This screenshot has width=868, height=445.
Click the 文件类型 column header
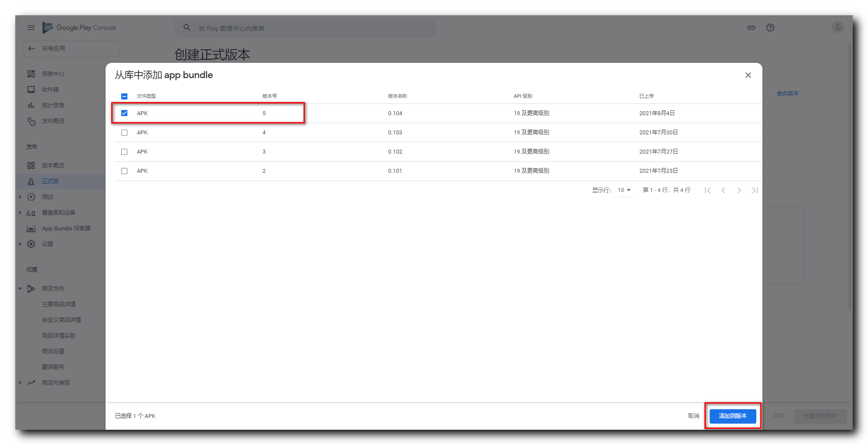146,96
